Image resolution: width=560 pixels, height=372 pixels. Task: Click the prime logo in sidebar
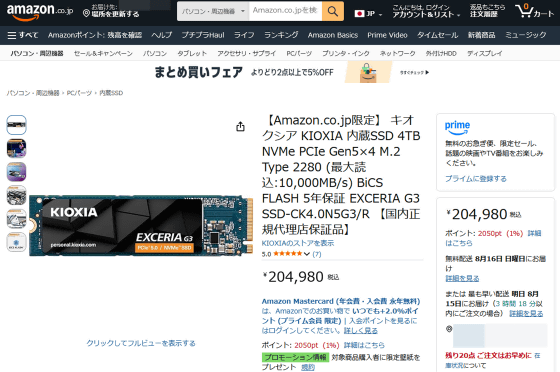click(457, 128)
